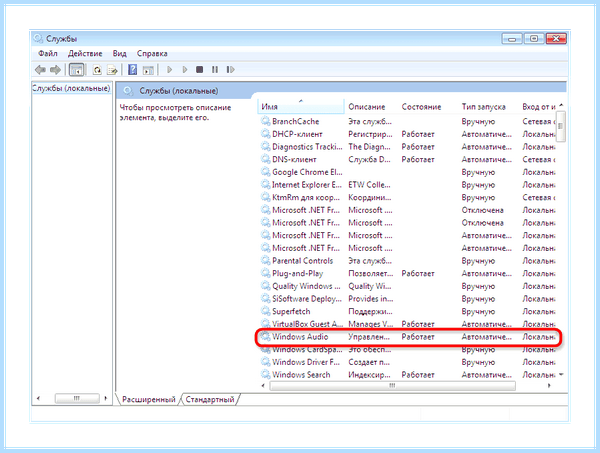Select the VirtualBox Guest A... service
The width and height of the screenshot is (600, 453).
pyautogui.click(x=308, y=324)
